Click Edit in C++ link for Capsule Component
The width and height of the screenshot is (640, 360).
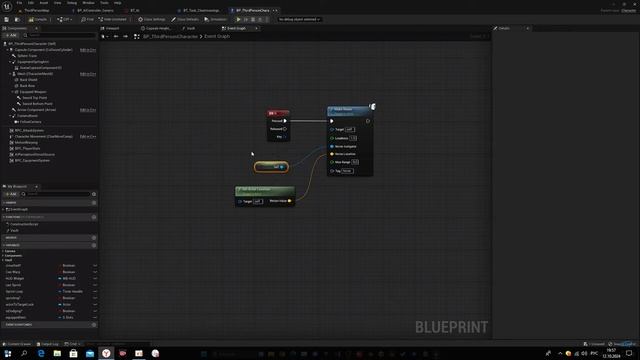pos(88,50)
